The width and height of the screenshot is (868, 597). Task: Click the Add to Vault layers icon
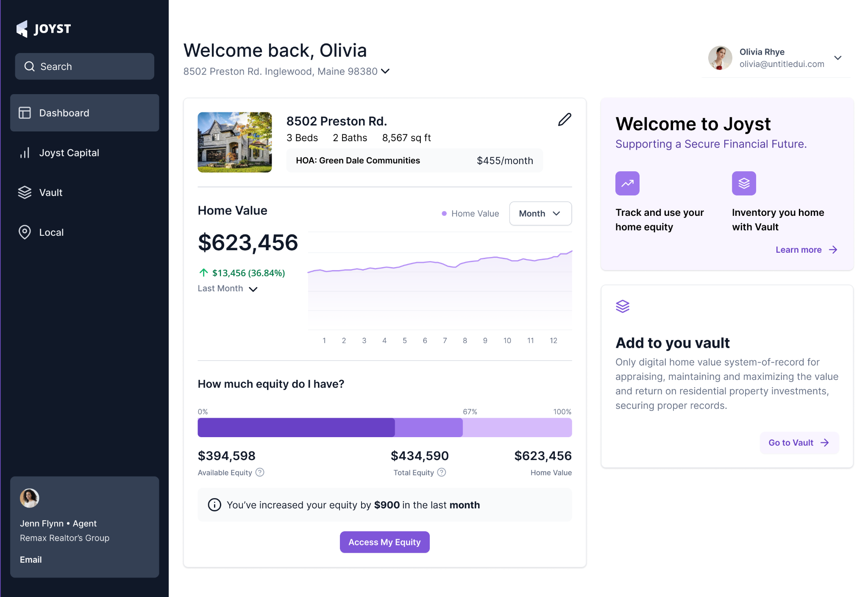point(623,306)
